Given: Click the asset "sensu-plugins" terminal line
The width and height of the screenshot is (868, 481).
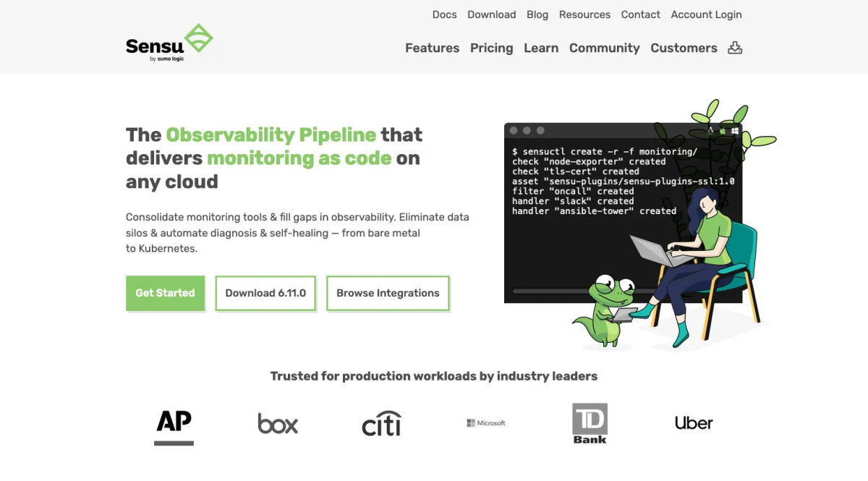Looking at the screenshot, I should coord(624,182).
